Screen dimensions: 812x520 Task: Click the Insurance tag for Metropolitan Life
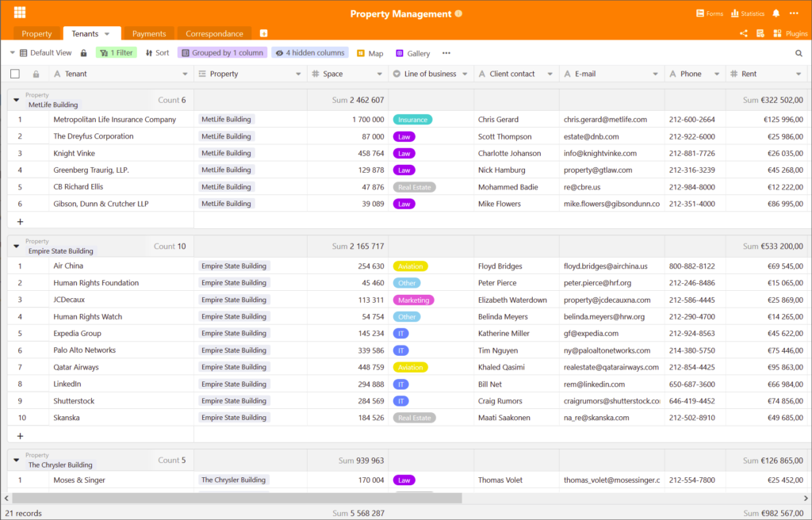click(x=412, y=120)
